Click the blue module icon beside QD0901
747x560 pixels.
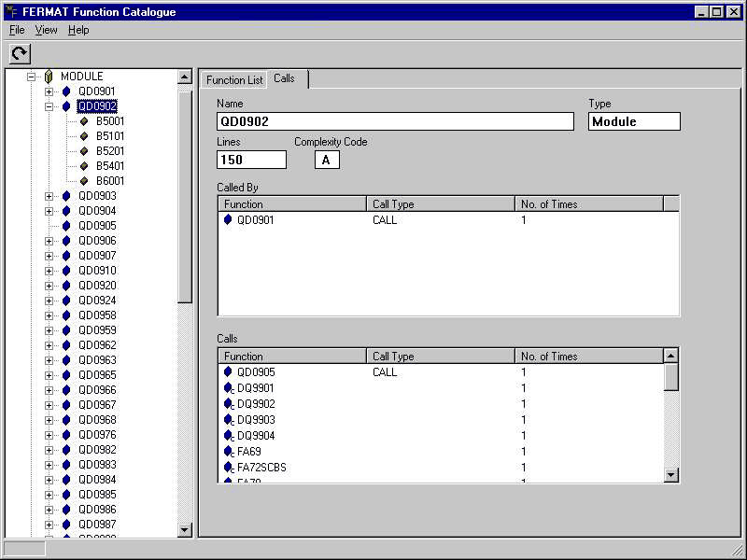(x=66, y=91)
